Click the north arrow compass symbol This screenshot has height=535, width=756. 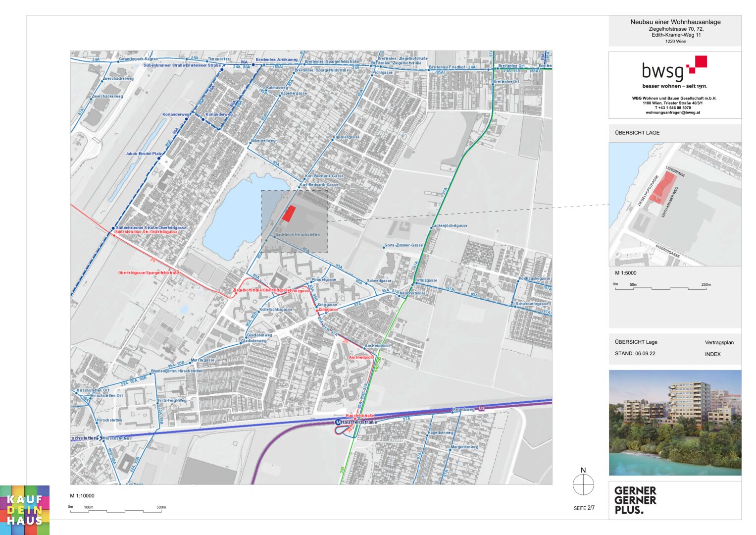click(583, 484)
